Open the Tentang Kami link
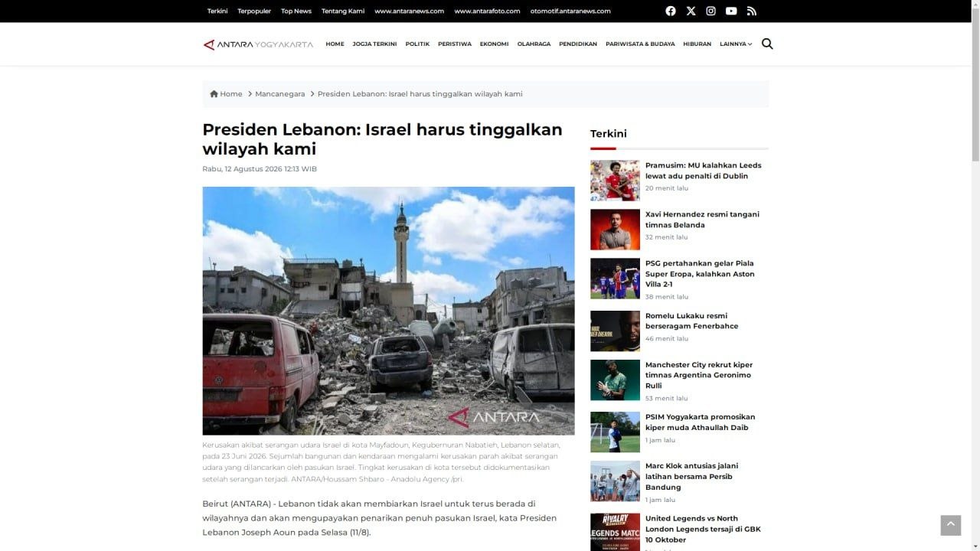 tap(343, 11)
